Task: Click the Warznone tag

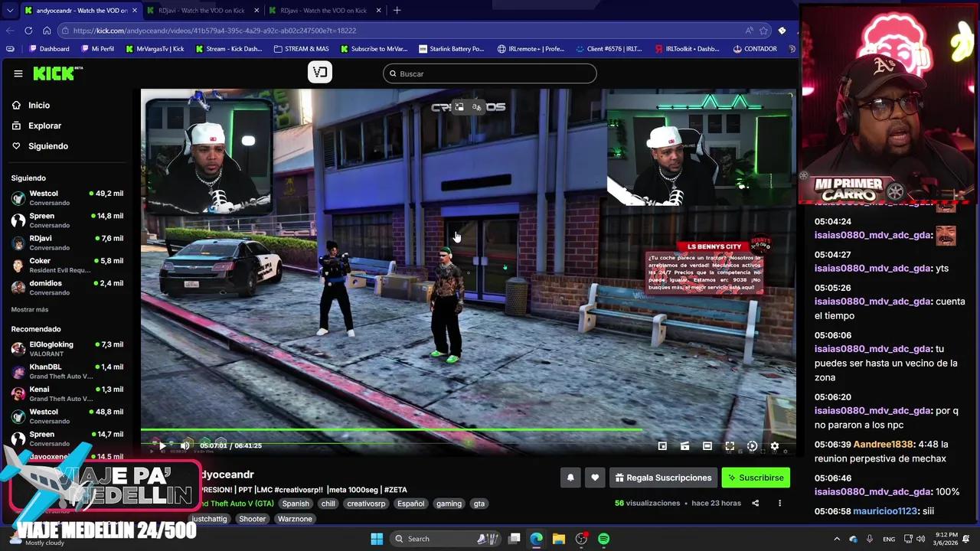Action: coord(295,519)
